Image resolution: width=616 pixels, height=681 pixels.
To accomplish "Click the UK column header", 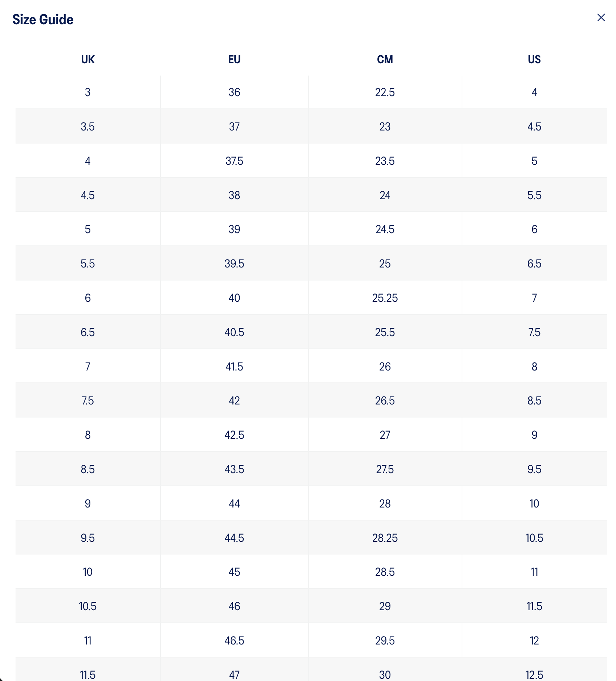I will click(88, 59).
